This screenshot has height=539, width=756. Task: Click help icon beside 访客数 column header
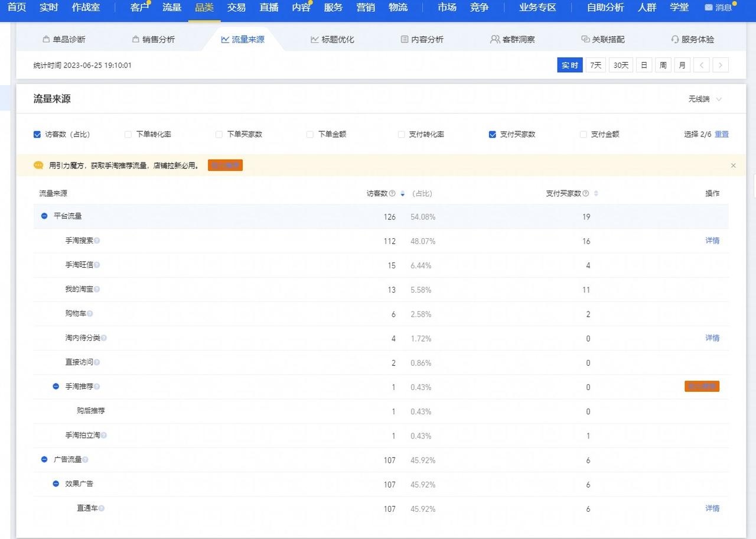pyautogui.click(x=392, y=193)
